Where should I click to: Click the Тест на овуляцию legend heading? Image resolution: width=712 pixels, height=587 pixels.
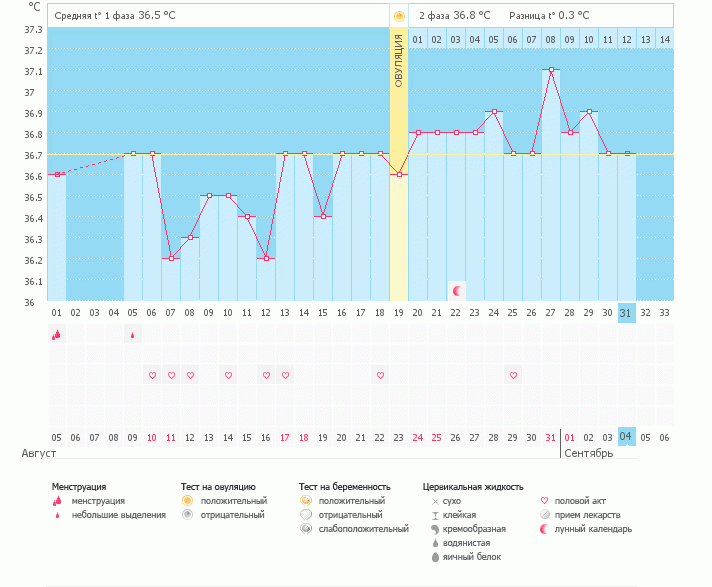[218, 487]
